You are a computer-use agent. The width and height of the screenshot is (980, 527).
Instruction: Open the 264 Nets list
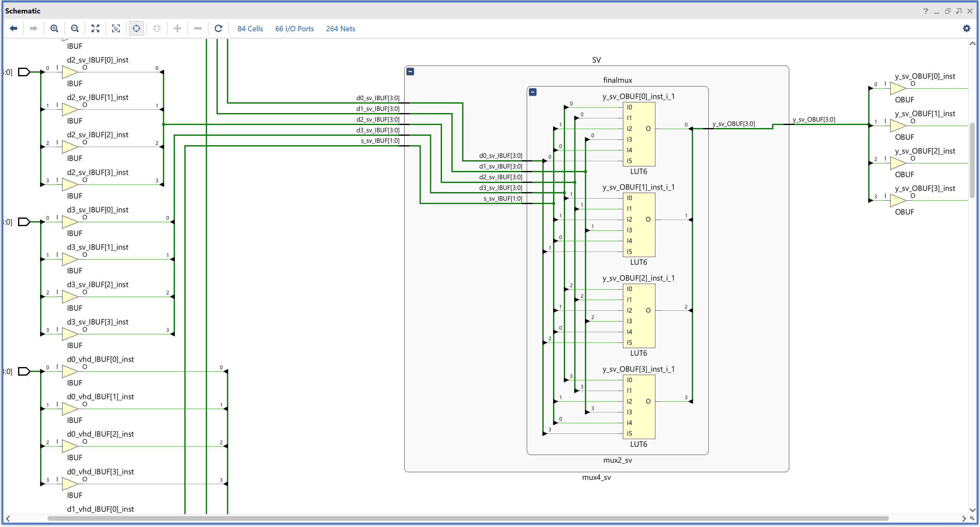point(340,28)
